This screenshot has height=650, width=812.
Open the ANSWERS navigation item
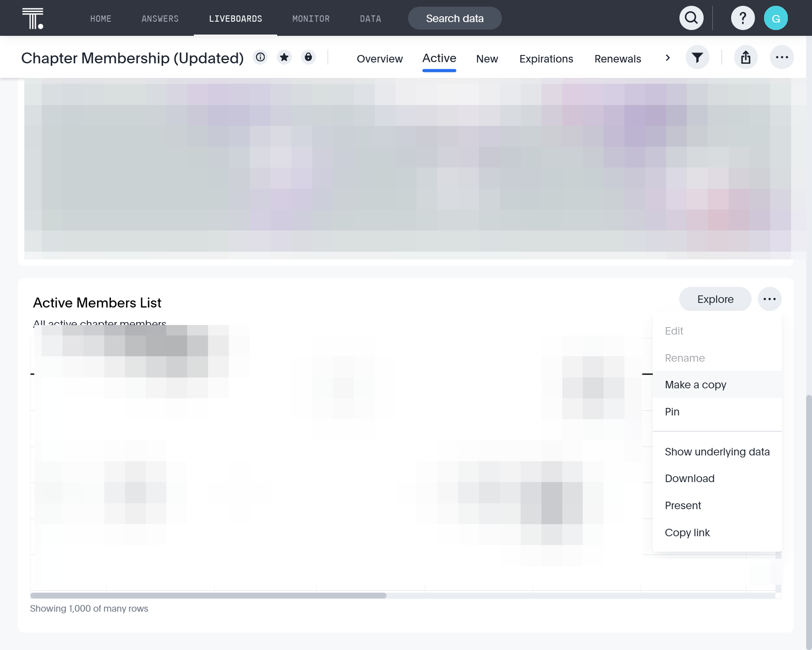[160, 19]
